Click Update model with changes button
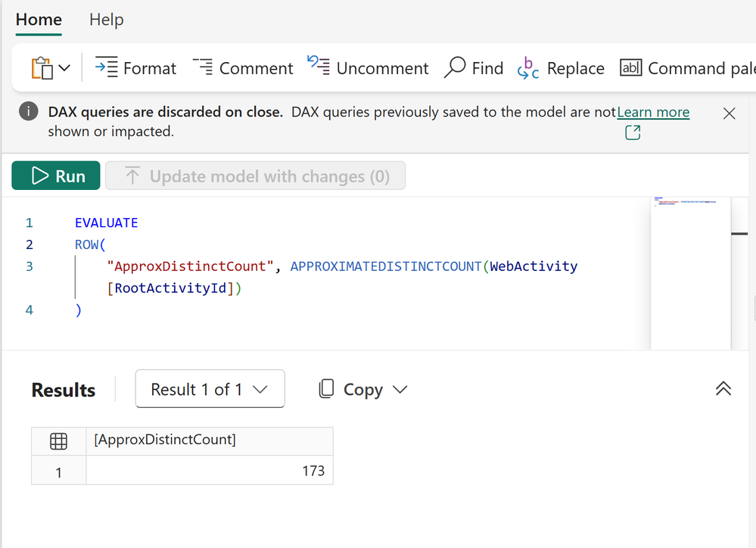756x548 pixels. click(x=255, y=176)
